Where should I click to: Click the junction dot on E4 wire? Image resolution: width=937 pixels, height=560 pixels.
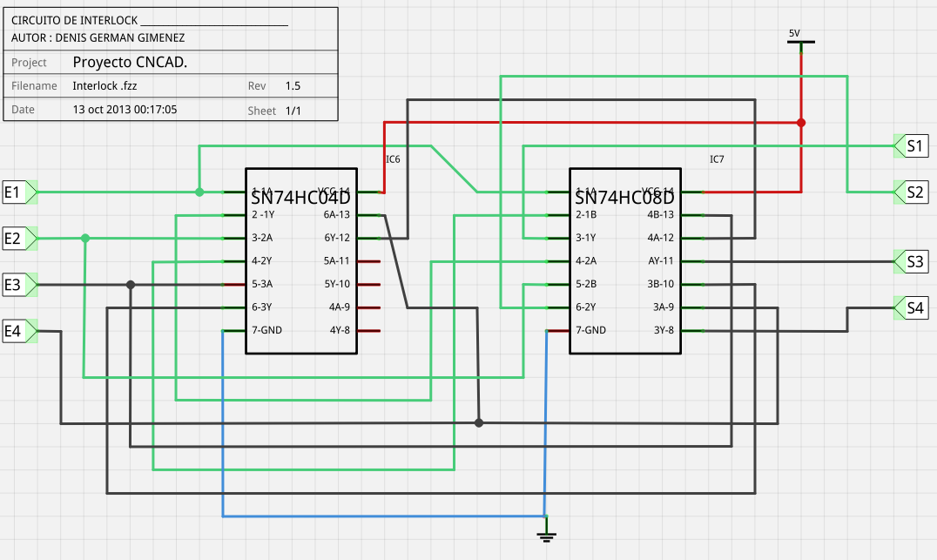coord(479,423)
